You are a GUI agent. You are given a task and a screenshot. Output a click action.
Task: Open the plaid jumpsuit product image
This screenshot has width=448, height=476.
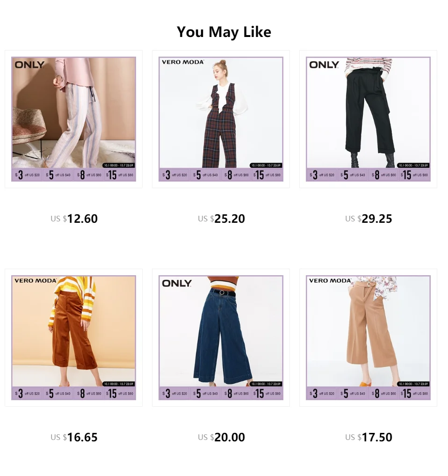pyautogui.click(x=221, y=119)
